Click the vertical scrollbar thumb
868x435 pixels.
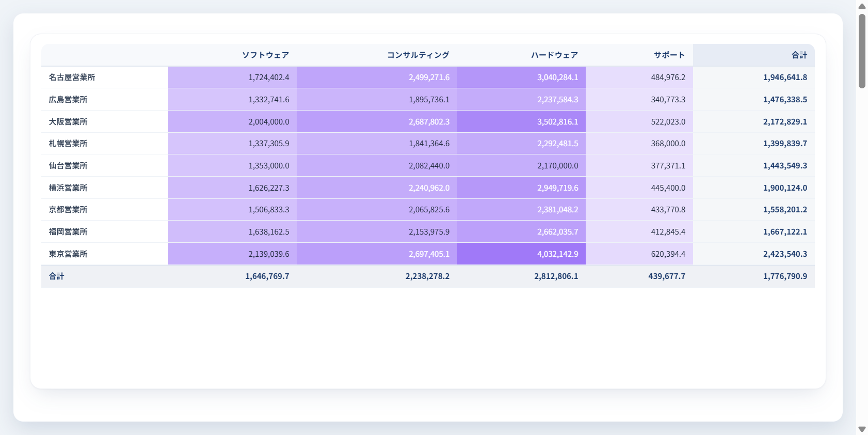click(x=862, y=51)
